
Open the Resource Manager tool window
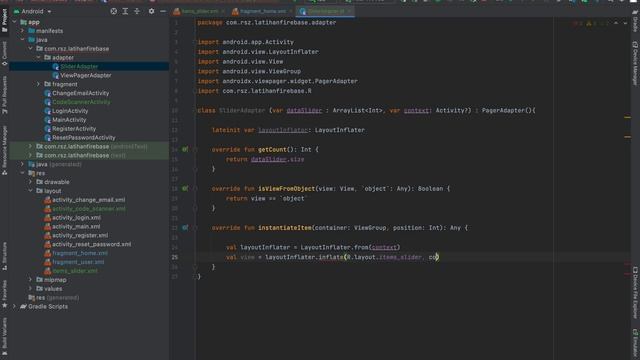(4, 150)
